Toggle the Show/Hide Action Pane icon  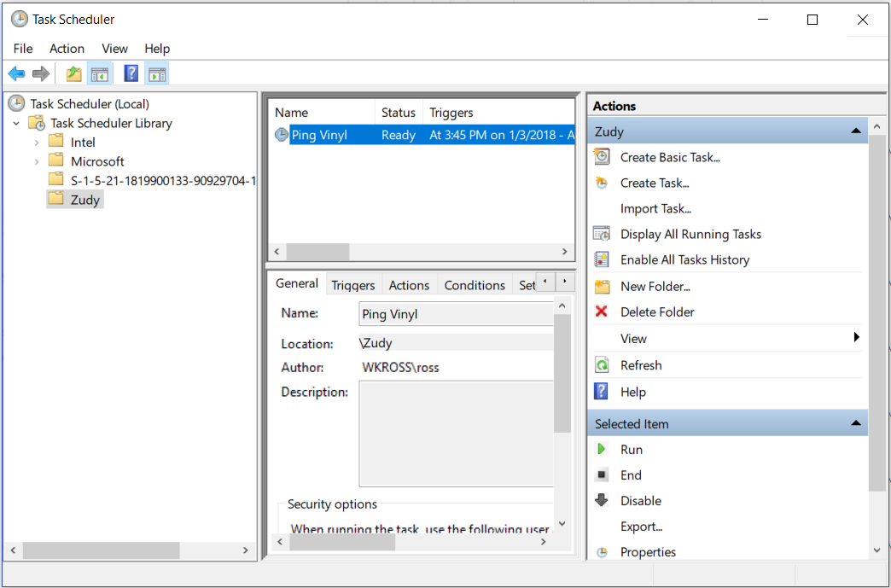click(156, 74)
